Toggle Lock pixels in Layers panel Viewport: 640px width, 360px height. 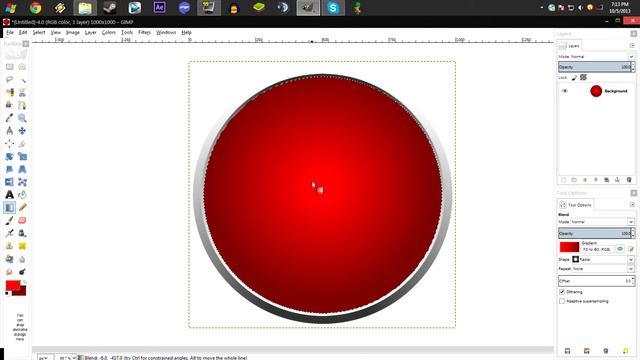pos(574,78)
